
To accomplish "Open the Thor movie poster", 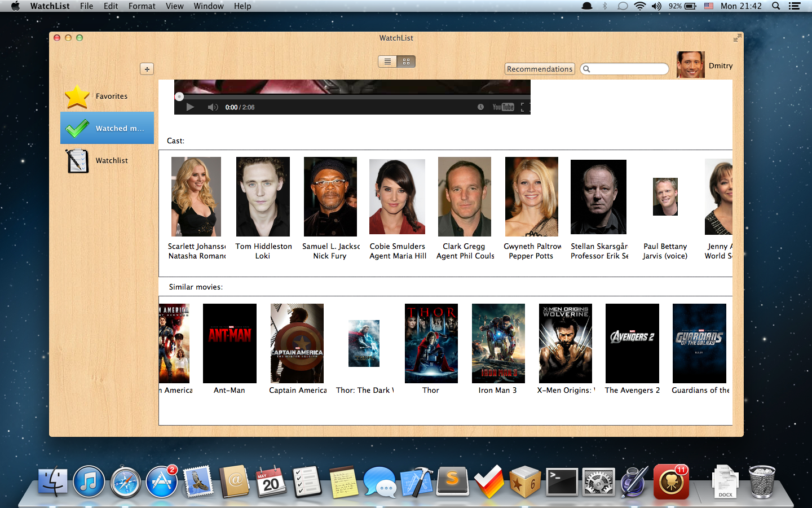I will (x=431, y=343).
